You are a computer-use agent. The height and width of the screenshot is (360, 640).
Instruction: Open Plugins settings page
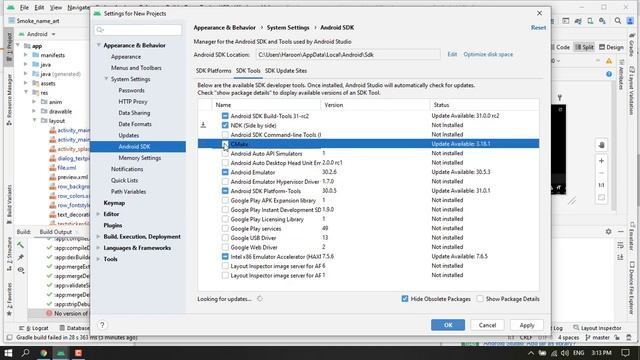click(x=113, y=225)
